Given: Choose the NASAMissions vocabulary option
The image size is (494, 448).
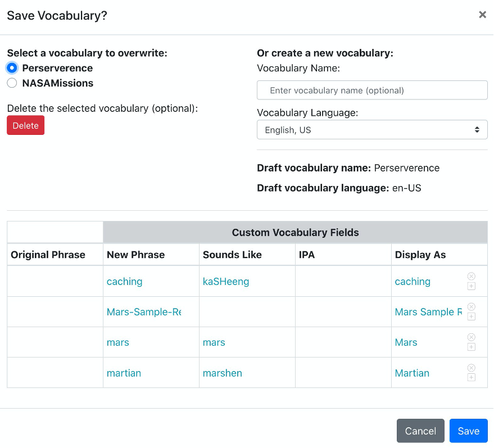Looking at the screenshot, I should [12, 83].
